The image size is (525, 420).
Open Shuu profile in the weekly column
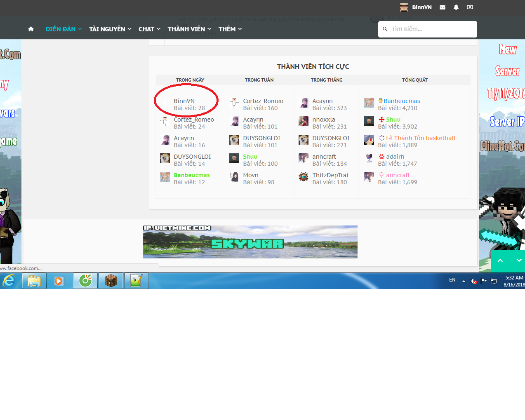(250, 157)
